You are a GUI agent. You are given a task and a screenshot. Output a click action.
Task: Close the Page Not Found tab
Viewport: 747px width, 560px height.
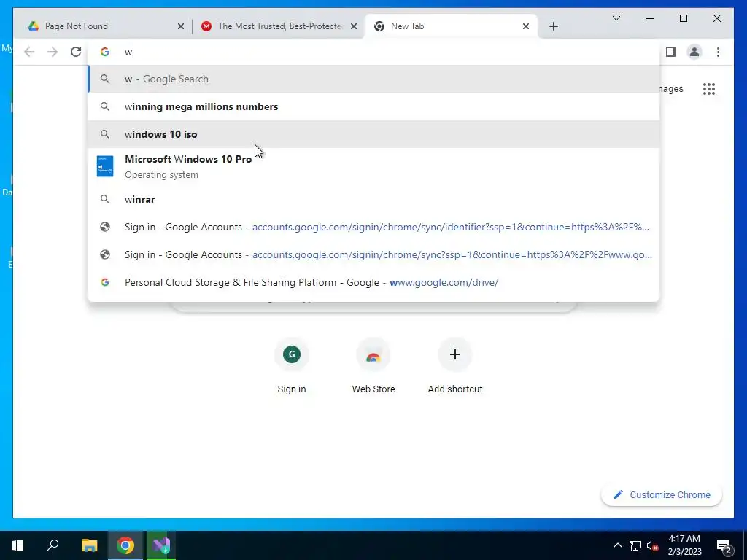(x=181, y=26)
